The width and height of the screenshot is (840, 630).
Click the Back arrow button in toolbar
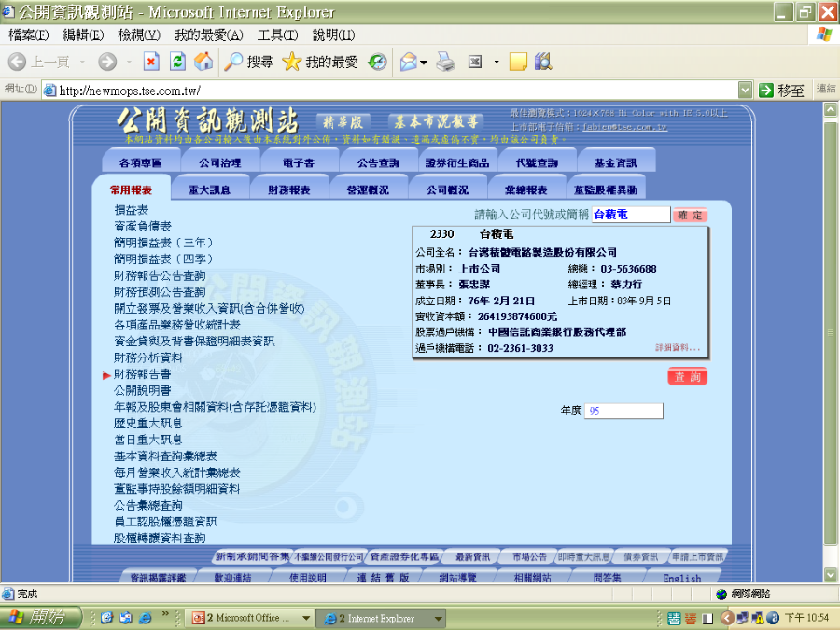17,63
